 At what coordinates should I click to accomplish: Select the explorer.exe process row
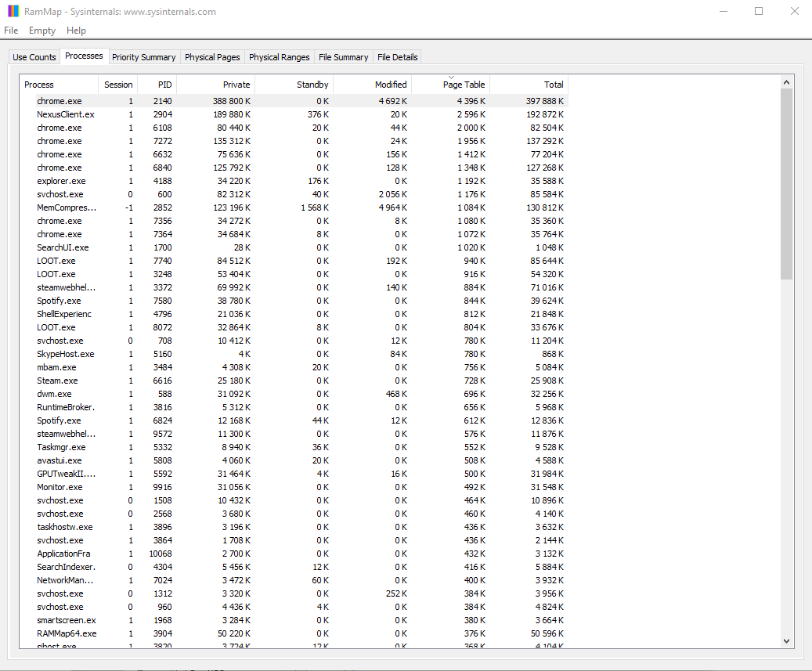coord(294,181)
